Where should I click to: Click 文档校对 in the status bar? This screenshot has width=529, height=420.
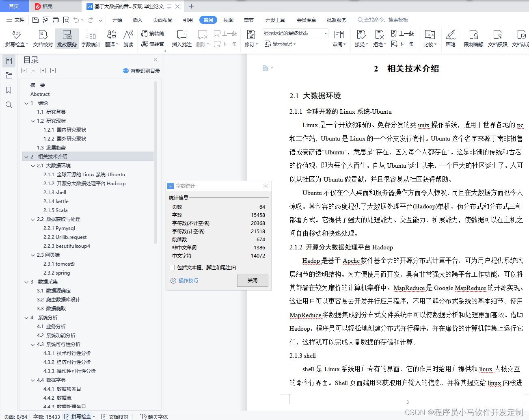click(115, 417)
